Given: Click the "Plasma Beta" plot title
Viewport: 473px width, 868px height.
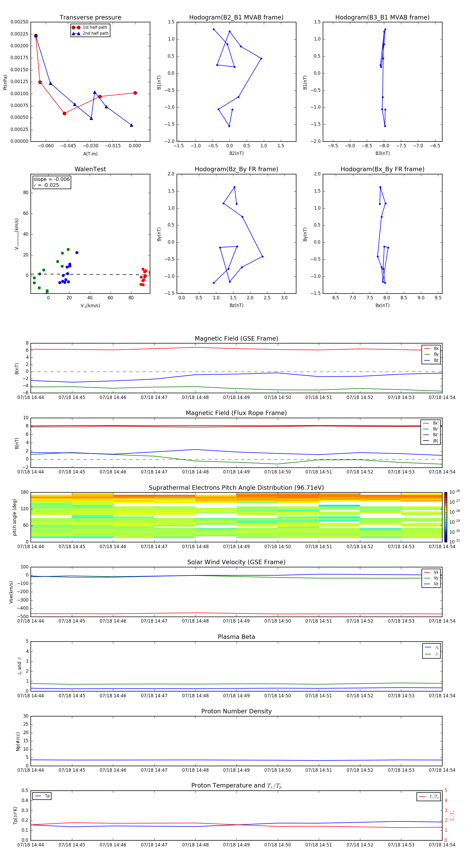Looking at the screenshot, I should pos(236,637).
